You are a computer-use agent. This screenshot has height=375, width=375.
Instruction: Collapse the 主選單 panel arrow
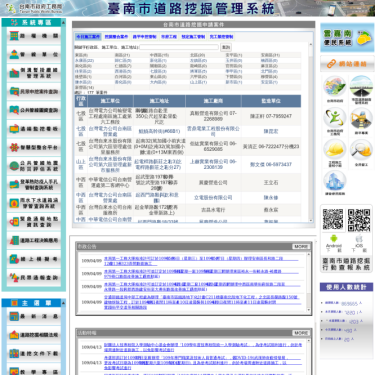click(63, 303)
